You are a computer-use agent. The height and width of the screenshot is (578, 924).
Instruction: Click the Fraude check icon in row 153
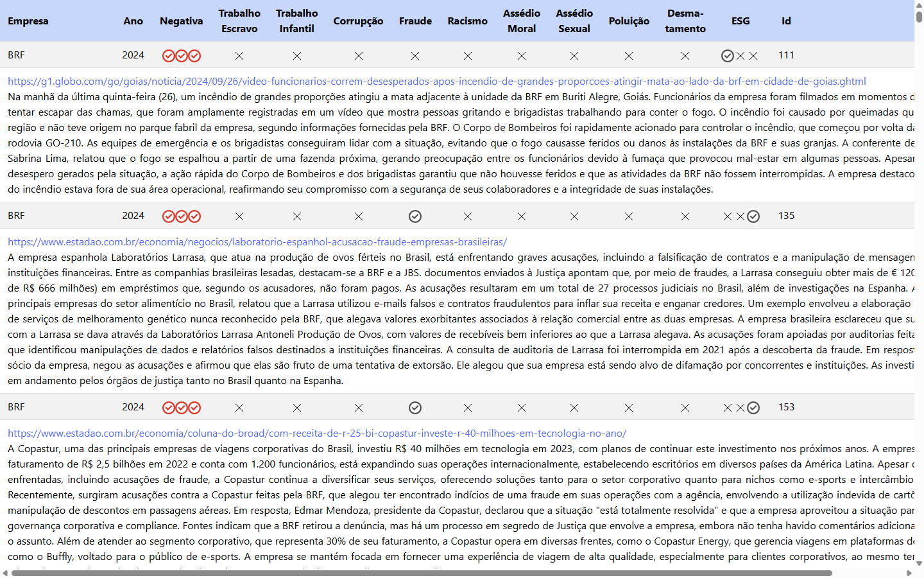tap(415, 408)
